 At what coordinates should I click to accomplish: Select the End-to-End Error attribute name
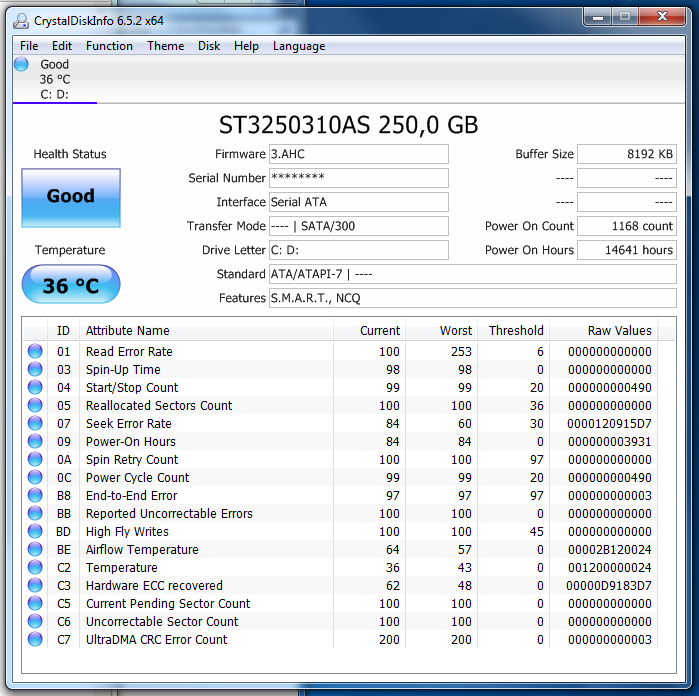pos(132,495)
